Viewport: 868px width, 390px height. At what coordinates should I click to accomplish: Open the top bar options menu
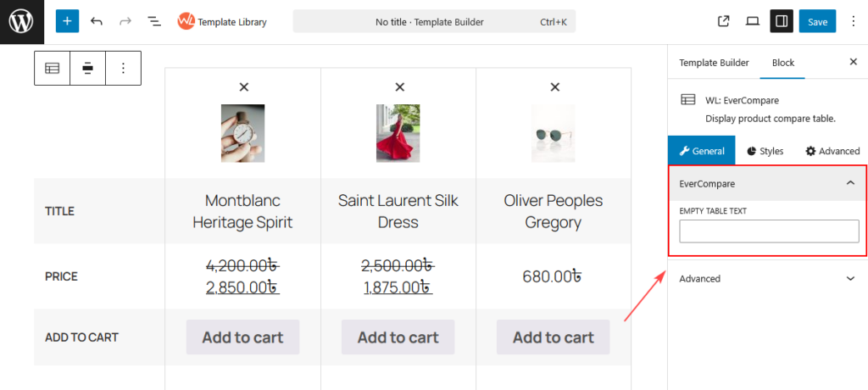coord(853,21)
